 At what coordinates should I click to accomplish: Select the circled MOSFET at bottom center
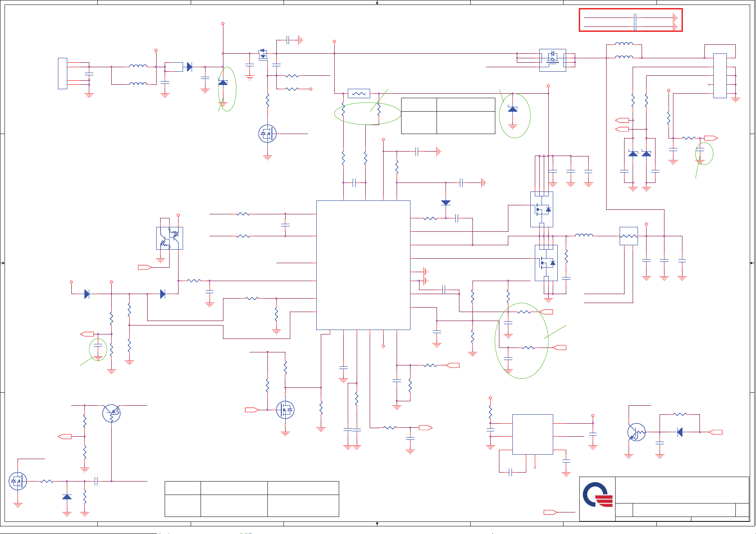(x=285, y=410)
